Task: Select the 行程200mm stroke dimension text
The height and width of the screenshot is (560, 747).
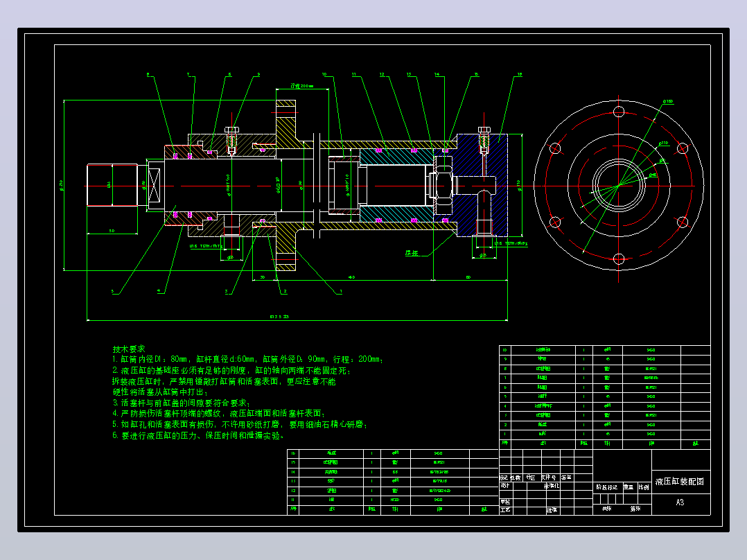Action: [302, 86]
